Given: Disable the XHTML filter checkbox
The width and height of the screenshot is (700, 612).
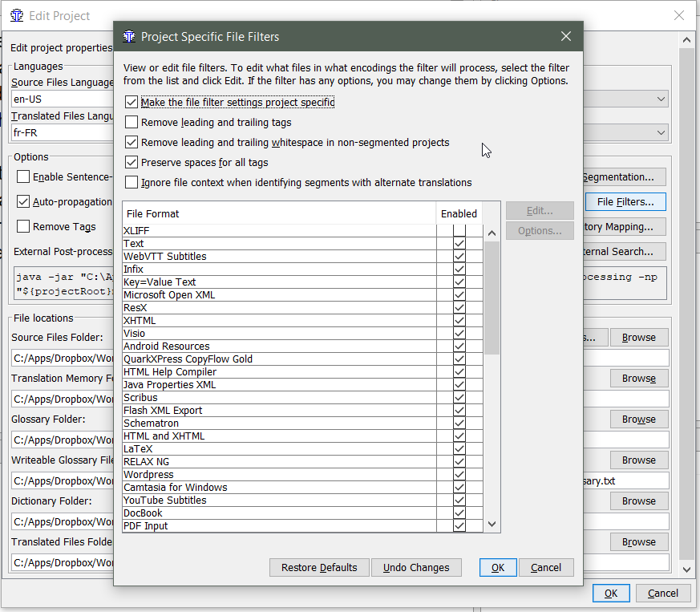Looking at the screenshot, I should [x=459, y=321].
